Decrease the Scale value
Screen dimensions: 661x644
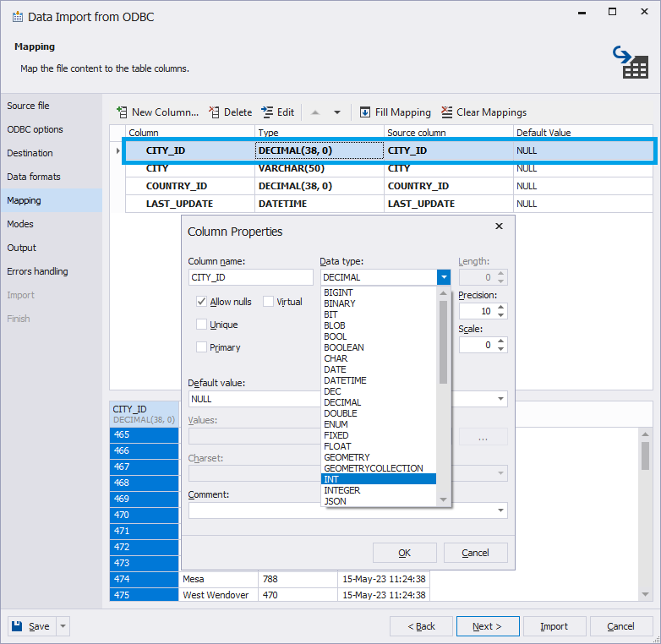click(x=500, y=348)
